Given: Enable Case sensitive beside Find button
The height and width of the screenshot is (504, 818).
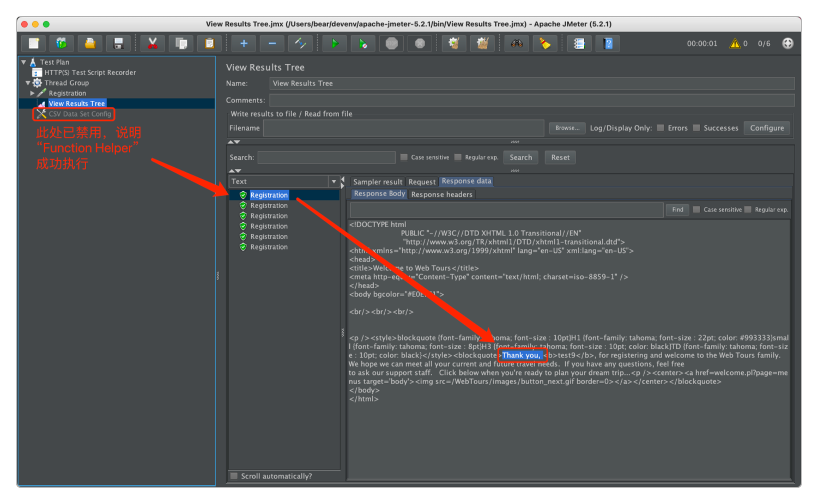Looking at the screenshot, I should point(696,210).
